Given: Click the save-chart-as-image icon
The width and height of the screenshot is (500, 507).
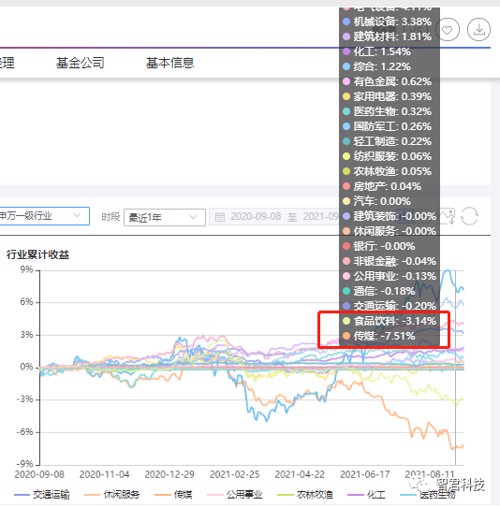Looking at the screenshot, I should coord(447,216).
